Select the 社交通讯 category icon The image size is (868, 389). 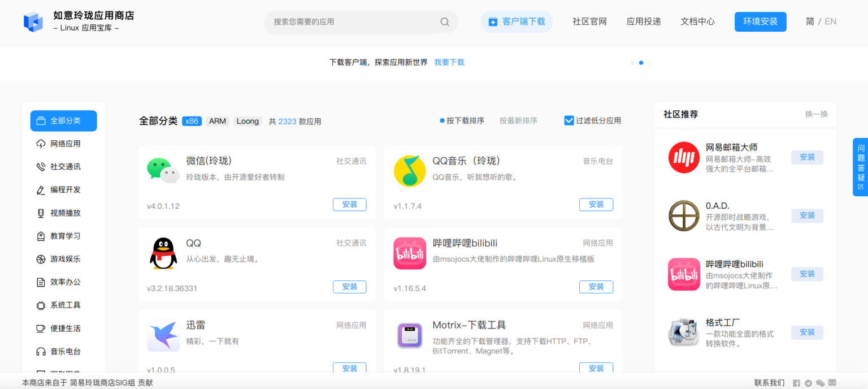[63, 166]
